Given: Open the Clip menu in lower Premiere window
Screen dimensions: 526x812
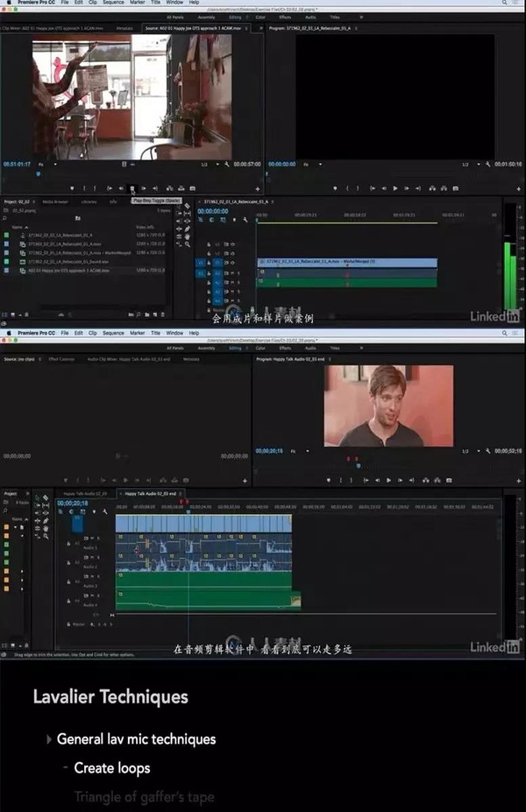Looking at the screenshot, I should pyautogui.click(x=92, y=333).
